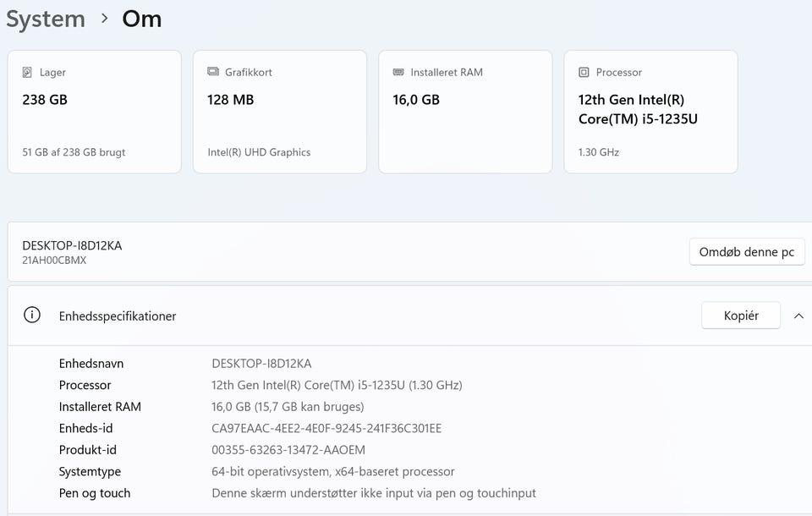Image resolution: width=812 pixels, height=516 pixels.
Task: Open the Processor i5-1235U card
Action: (x=650, y=112)
